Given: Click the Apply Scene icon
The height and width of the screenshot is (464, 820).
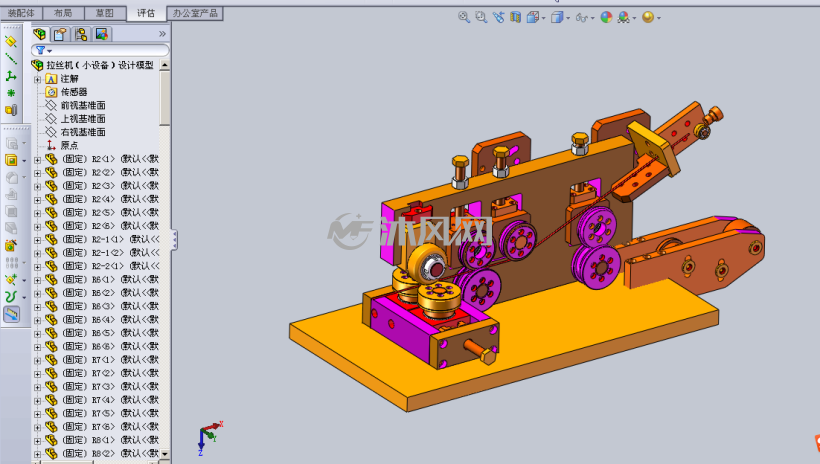Looking at the screenshot, I should click(623, 17).
